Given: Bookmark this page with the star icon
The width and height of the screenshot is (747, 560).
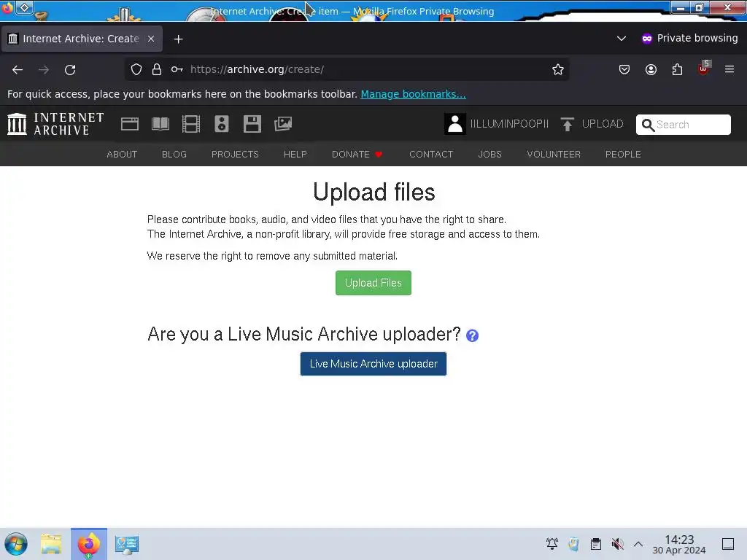Looking at the screenshot, I should click(x=558, y=69).
